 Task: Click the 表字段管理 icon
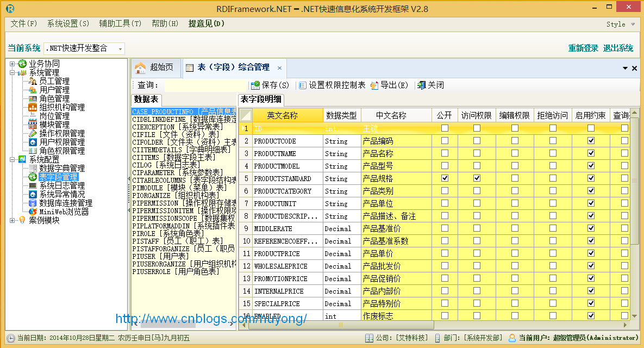[x=33, y=177]
